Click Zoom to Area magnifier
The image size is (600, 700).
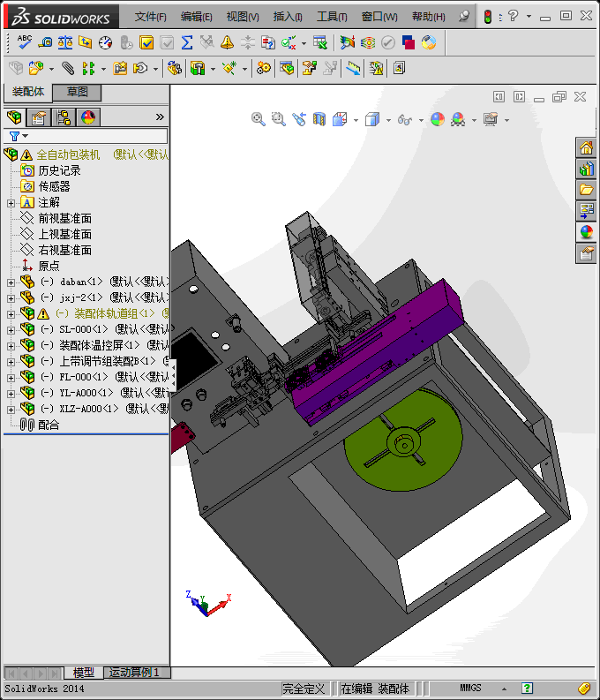point(278,119)
